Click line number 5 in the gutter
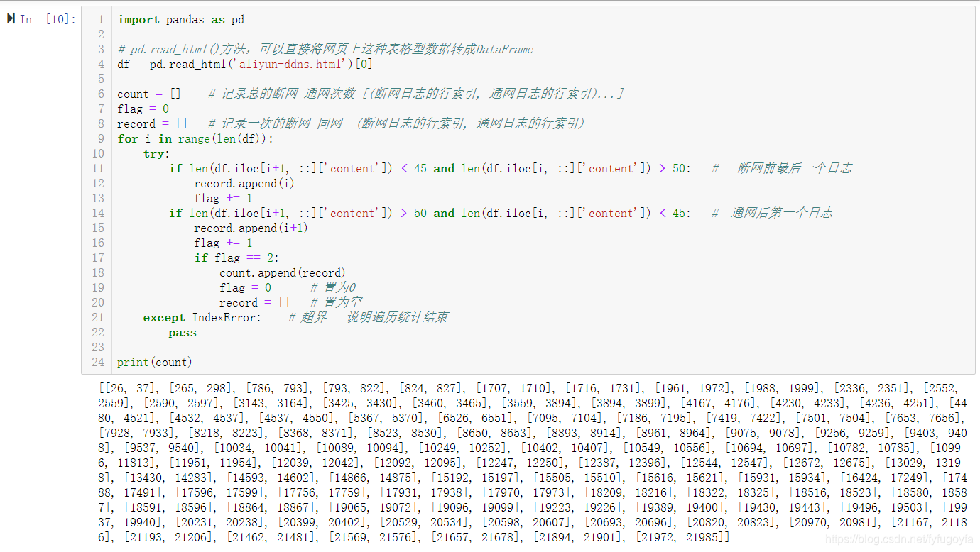Screen dimensions: 980x552 (x=101, y=79)
